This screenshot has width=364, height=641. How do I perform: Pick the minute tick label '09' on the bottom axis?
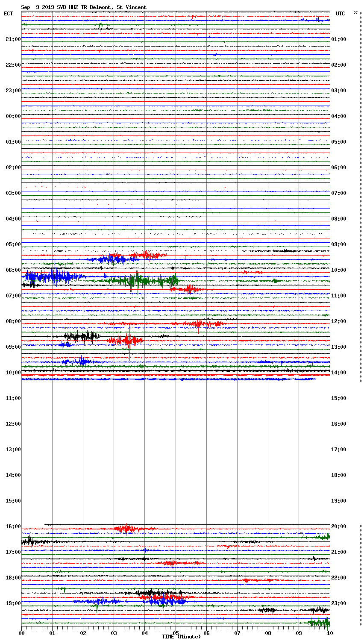(299, 633)
